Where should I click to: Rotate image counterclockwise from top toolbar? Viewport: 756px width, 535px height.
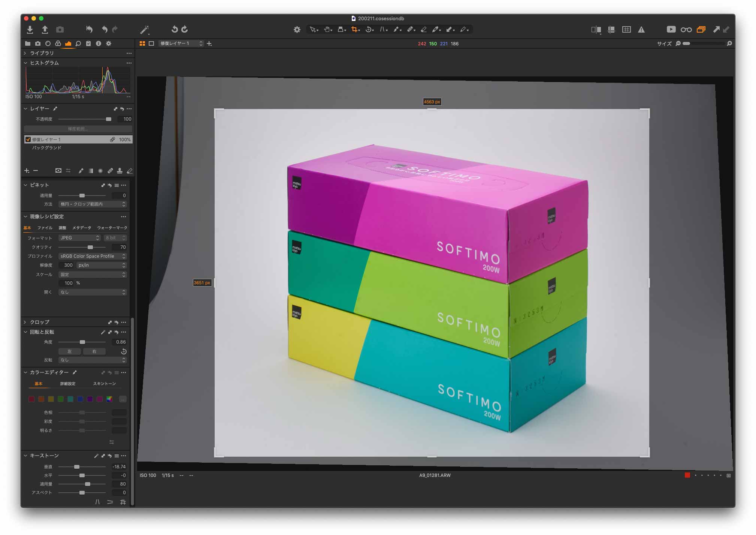click(x=175, y=29)
